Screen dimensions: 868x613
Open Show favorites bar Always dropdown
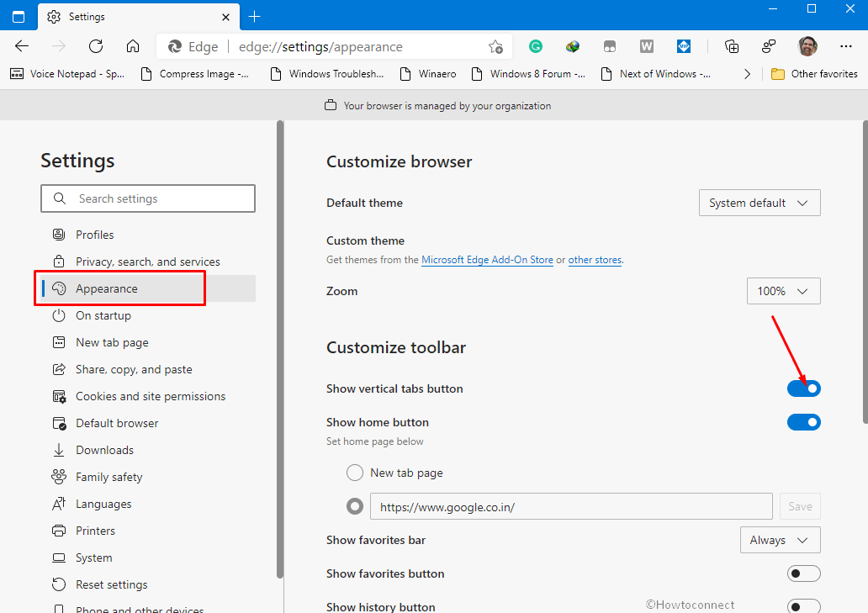780,540
